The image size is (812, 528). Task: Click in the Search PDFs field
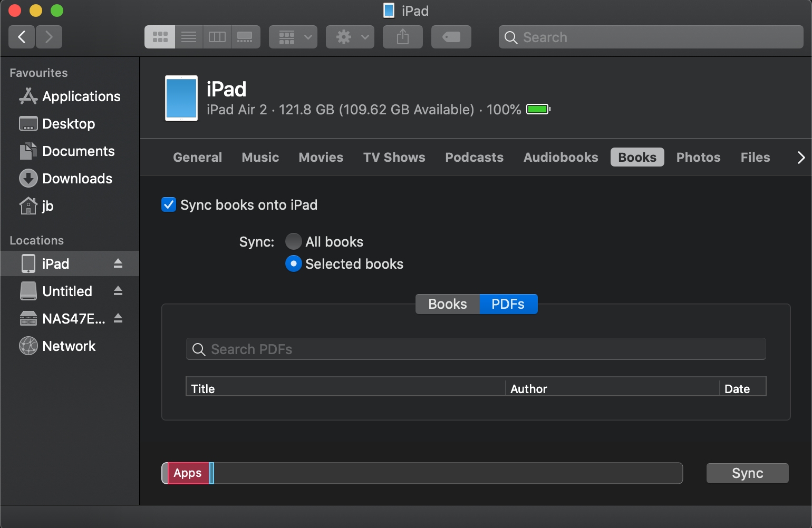coord(476,349)
